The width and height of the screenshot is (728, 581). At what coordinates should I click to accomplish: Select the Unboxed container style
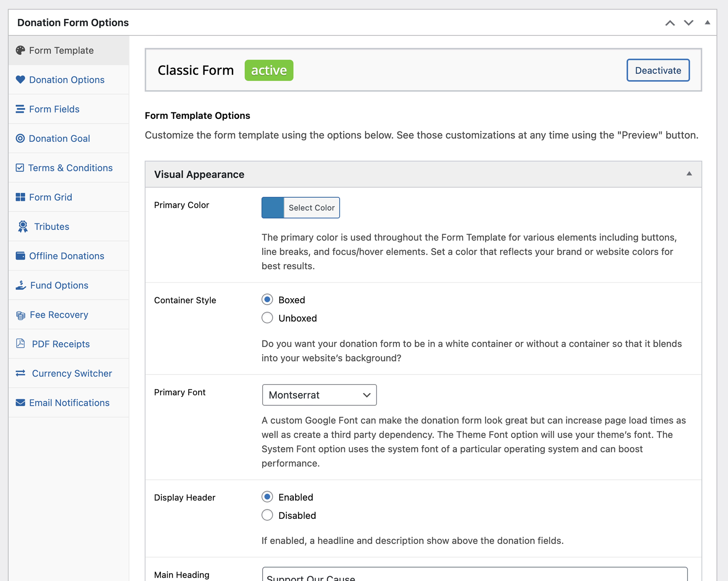[x=267, y=318]
